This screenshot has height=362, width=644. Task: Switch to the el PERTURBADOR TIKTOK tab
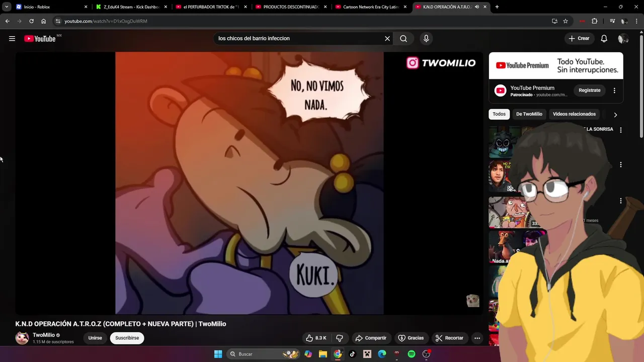pos(211,7)
